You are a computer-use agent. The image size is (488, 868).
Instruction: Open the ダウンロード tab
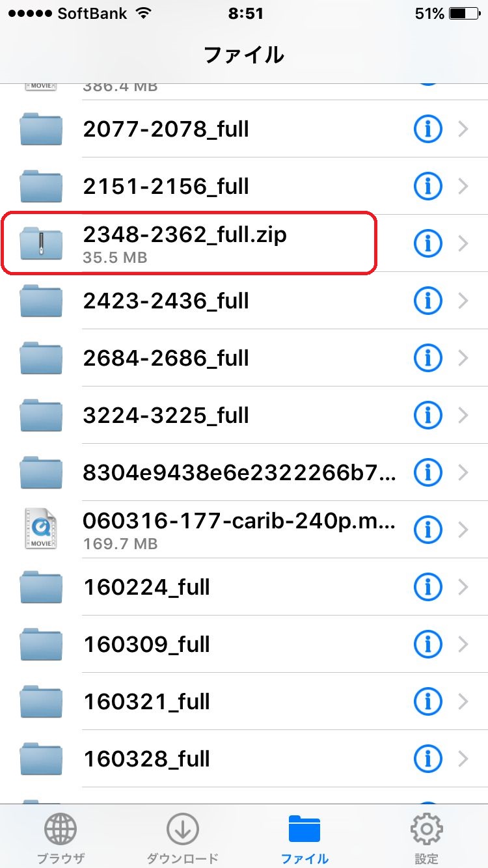click(x=182, y=838)
